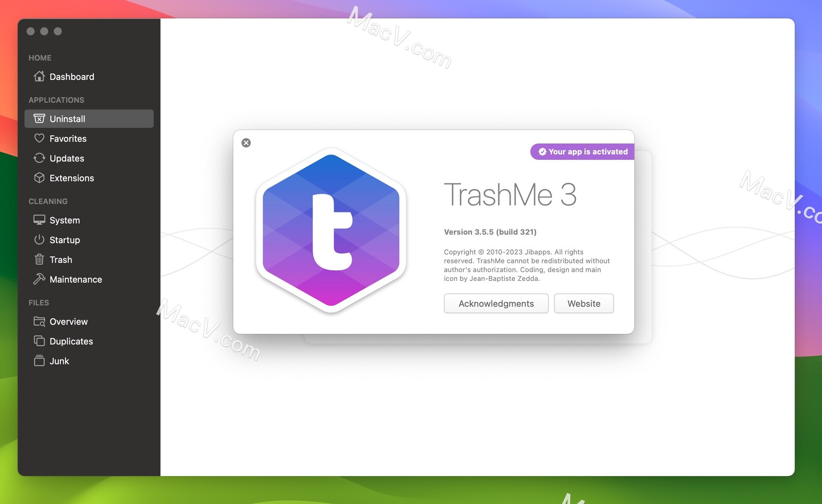Navigate to the Startup menu item

(65, 240)
